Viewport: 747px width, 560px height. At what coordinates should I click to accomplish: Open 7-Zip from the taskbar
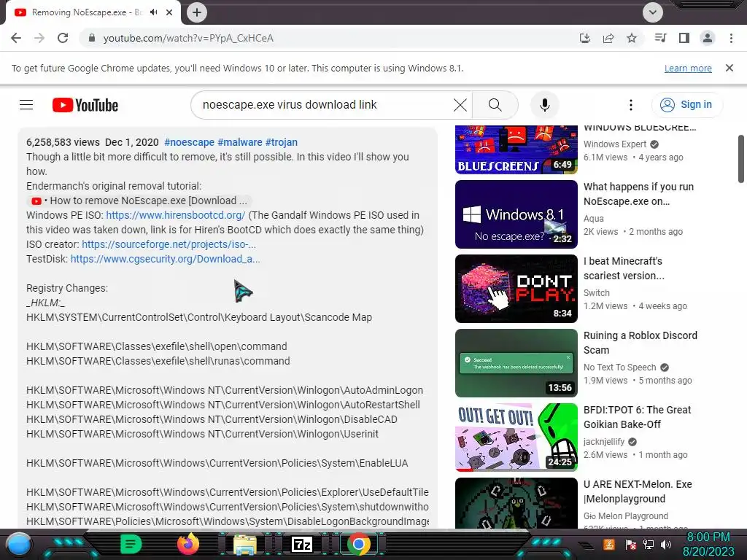coord(302,544)
